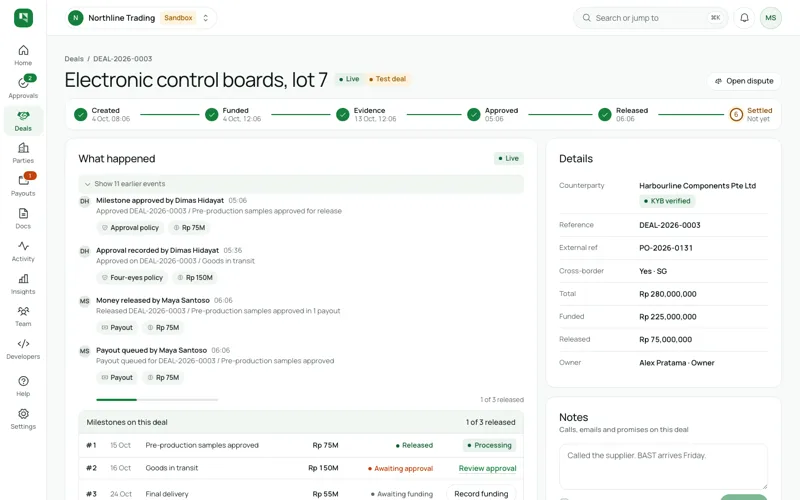Image resolution: width=800 pixels, height=500 pixels.
Task: Click external ref PO-2026-0131
Action: pos(666,248)
